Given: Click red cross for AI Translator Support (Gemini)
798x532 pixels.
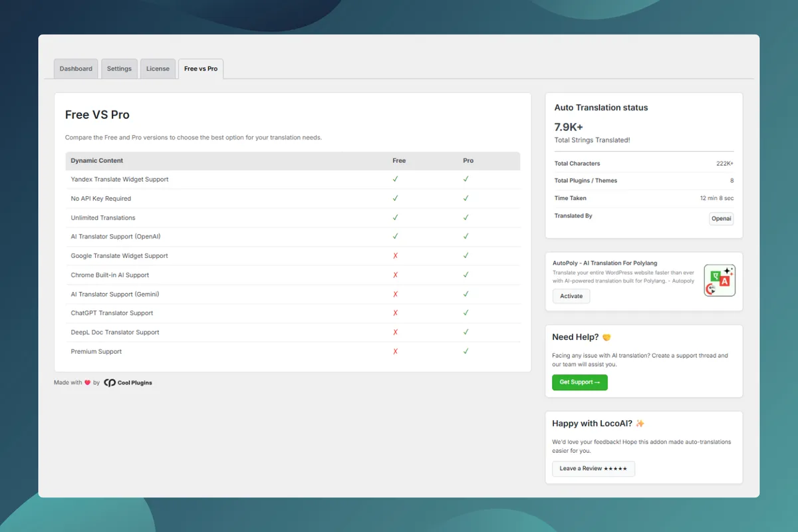Looking at the screenshot, I should tap(396, 294).
